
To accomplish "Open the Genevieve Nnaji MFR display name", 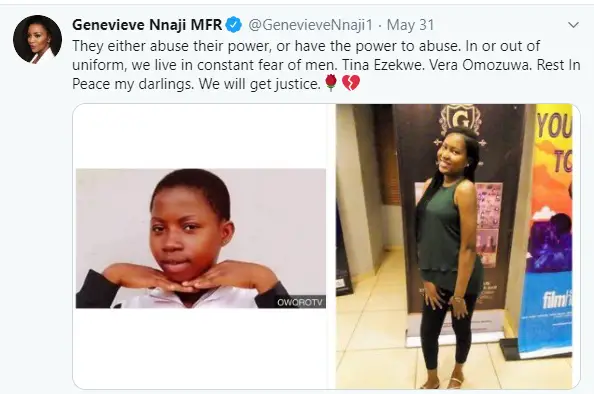I will point(147,25).
